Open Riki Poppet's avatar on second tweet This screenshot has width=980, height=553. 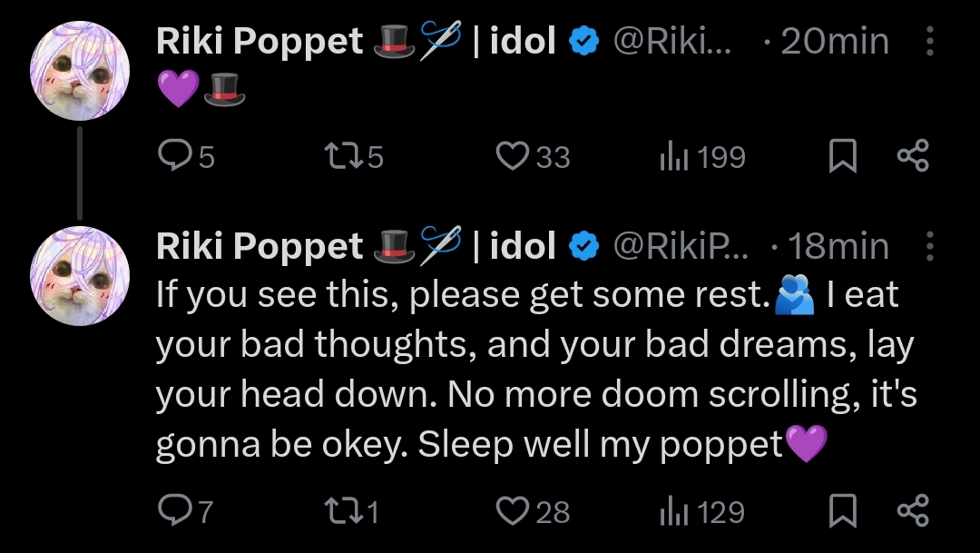click(x=80, y=276)
